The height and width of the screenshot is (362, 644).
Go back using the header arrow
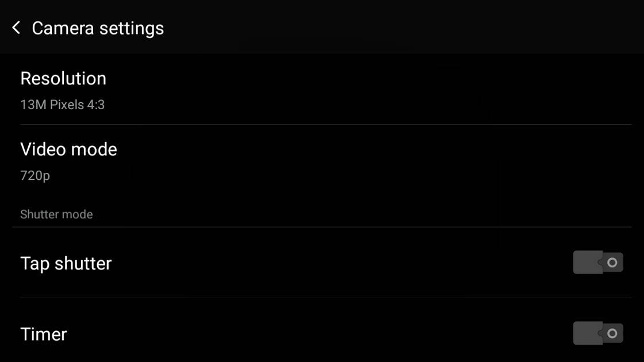point(16,28)
